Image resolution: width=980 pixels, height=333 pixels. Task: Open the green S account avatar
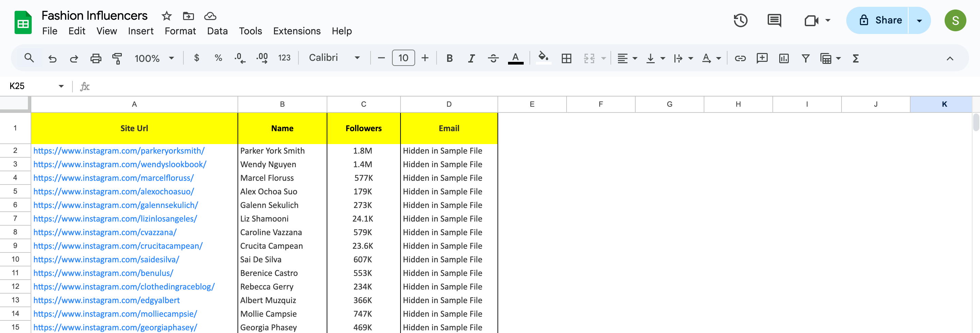pos(955,20)
